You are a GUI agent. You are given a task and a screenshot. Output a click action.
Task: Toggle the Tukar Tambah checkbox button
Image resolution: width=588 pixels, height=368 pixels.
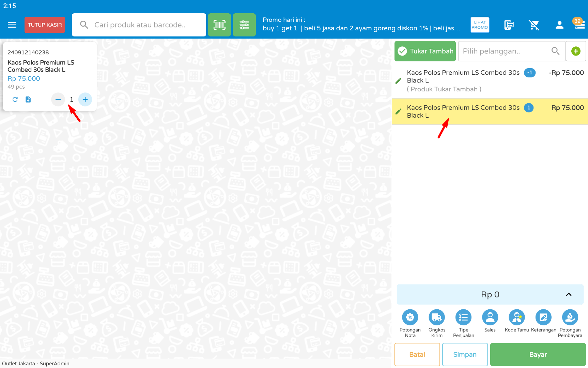pos(425,51)
